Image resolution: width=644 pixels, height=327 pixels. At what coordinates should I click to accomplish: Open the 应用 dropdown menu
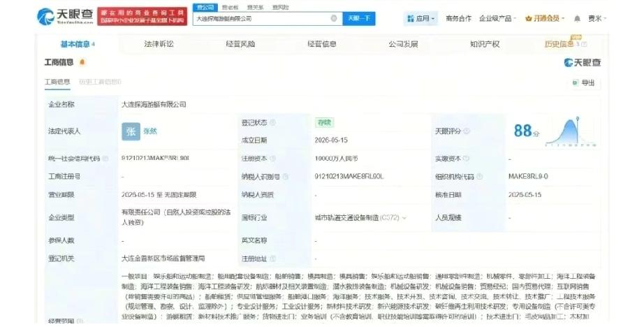[421, 18]
